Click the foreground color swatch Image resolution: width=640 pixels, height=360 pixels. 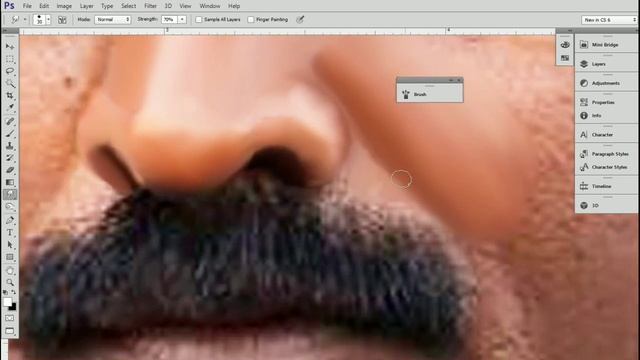tap(7, 302)
